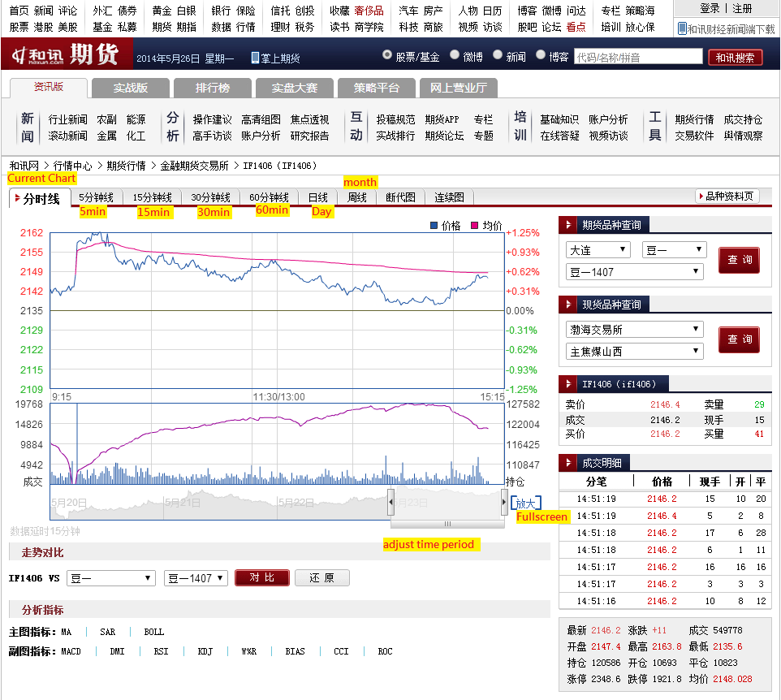Open the 实盘大赛 tab
Image resolution: width=781 pixels, height=700 pixels.
click(295, 89)
